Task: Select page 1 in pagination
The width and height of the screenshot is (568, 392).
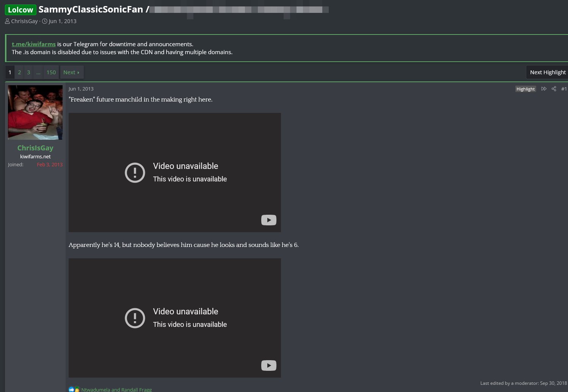Action: [10, 72]
